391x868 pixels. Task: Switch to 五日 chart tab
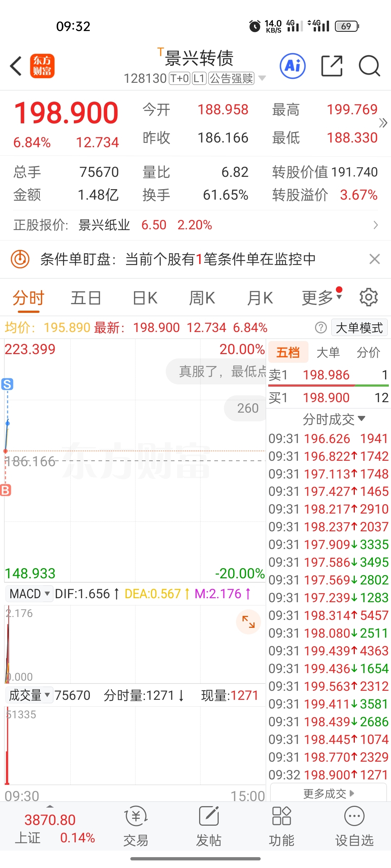(x=86, y=298)
